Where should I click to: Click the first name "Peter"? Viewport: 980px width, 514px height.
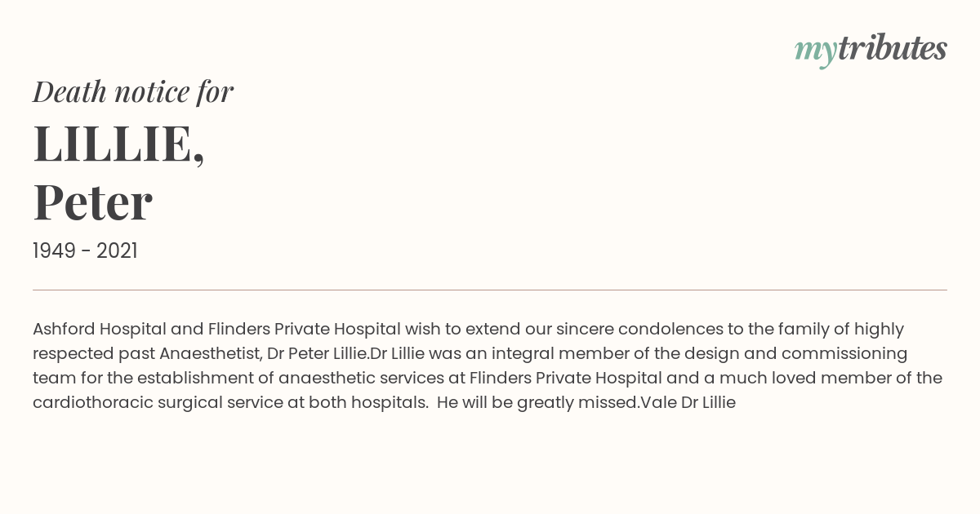(92, 202)
